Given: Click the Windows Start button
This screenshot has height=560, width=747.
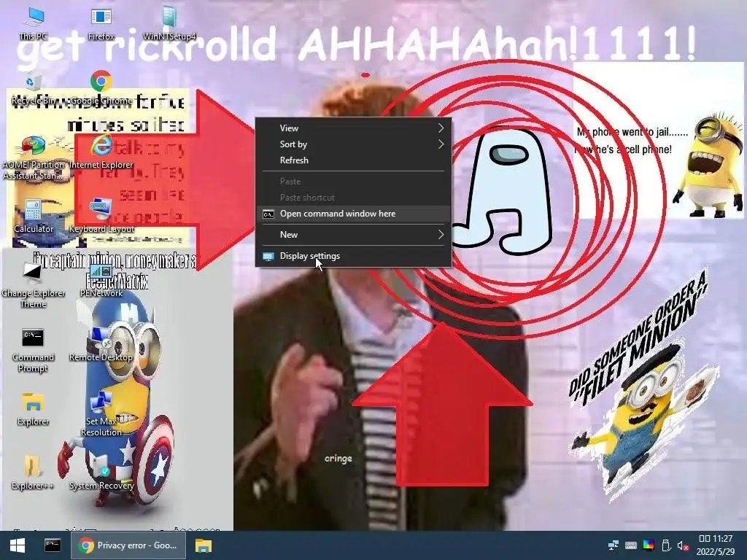Looking at the screenshot, I should tap(18, 545).
